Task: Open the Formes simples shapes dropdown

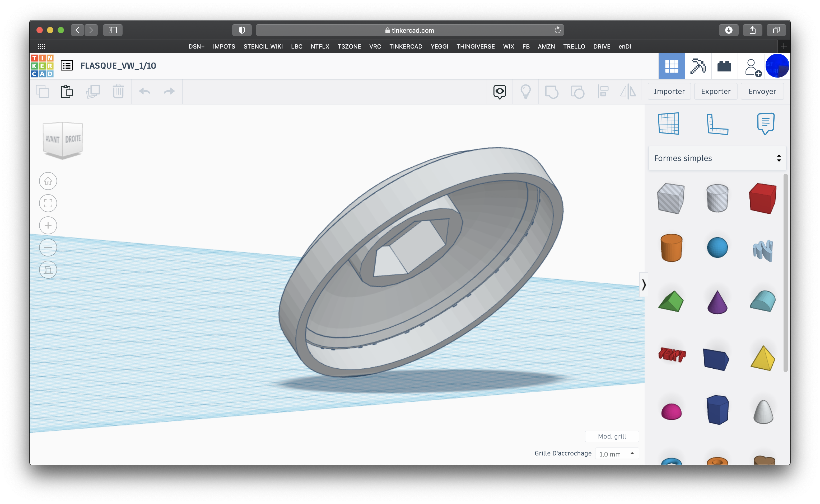Action: click(717, 158)
